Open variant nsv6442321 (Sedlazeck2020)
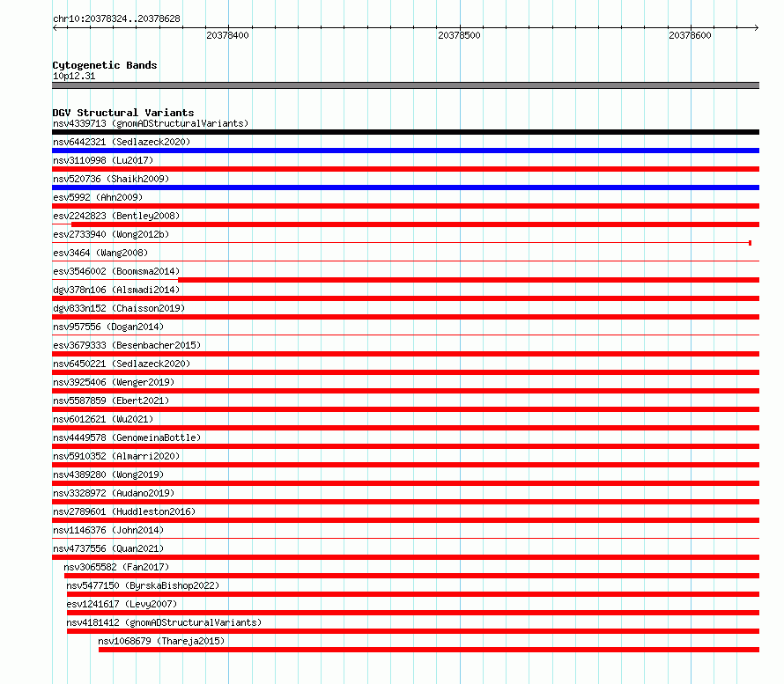 click(122, 142)
